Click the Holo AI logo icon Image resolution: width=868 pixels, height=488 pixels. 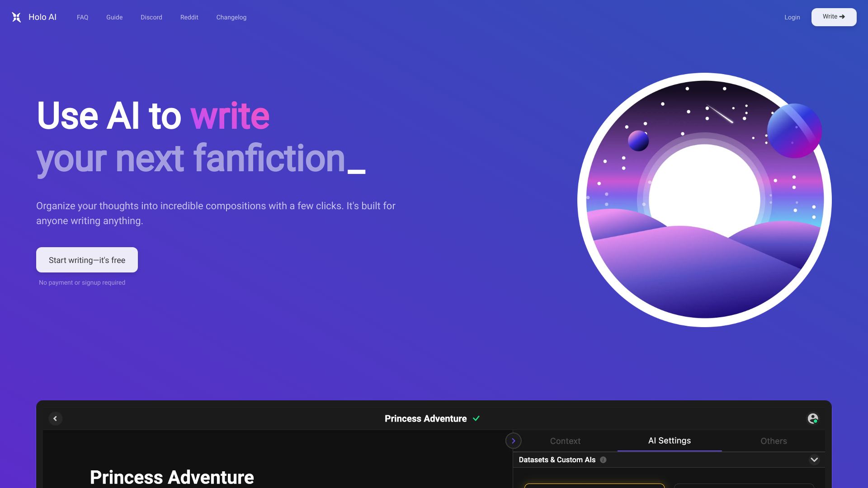point(16,17)
